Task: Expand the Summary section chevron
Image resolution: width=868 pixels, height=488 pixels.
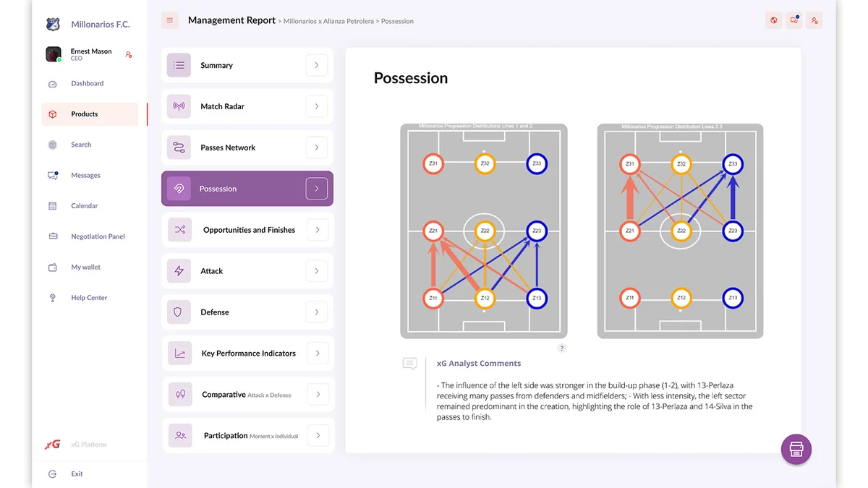Action: tap(316, 64)
